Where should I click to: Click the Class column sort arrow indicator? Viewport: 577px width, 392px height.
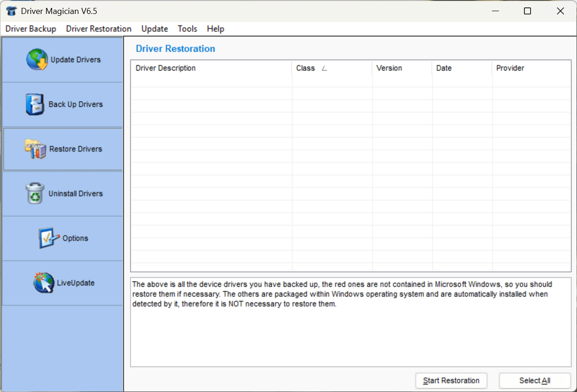[x=324, y=68]
